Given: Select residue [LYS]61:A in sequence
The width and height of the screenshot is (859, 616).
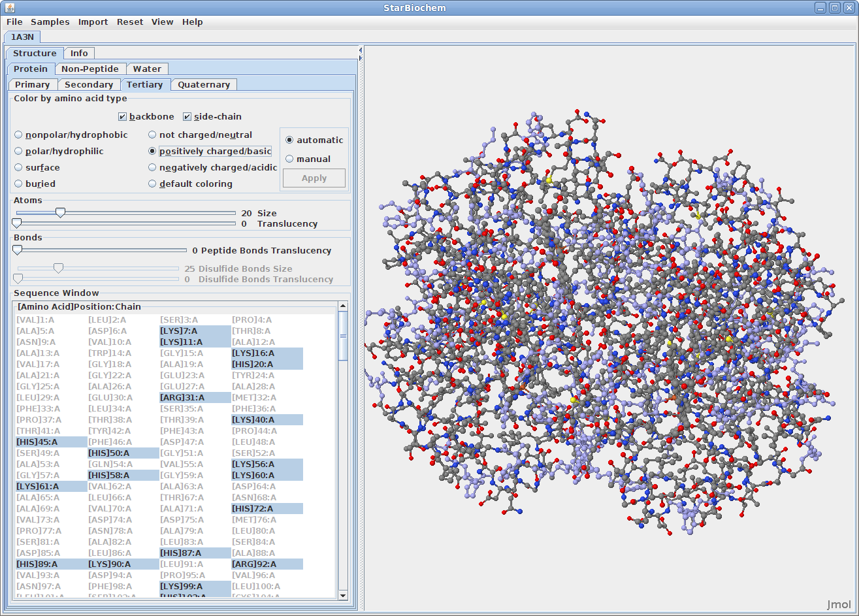Looking at the screenshot, I should [52, 487].
